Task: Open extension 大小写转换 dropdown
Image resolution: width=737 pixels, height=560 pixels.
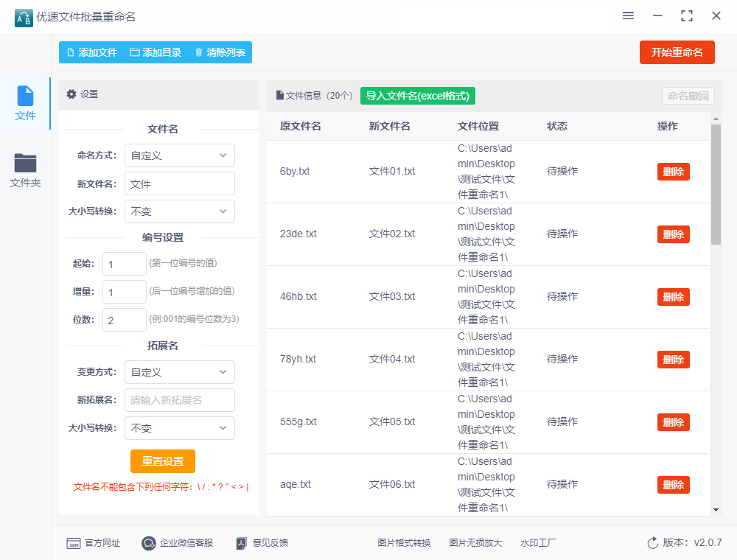Action: point(180,428)
